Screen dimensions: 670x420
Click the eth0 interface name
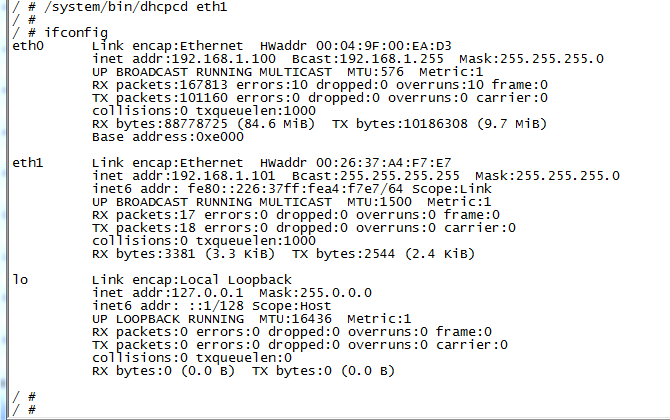tap(30, 46)
